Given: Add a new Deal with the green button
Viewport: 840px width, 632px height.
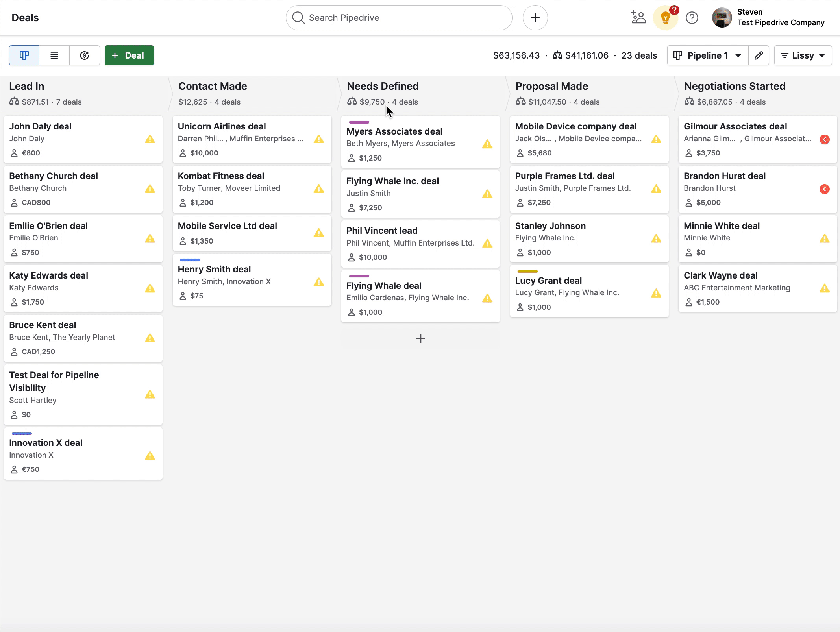Looking at the screenshot, I should point(129,55).
